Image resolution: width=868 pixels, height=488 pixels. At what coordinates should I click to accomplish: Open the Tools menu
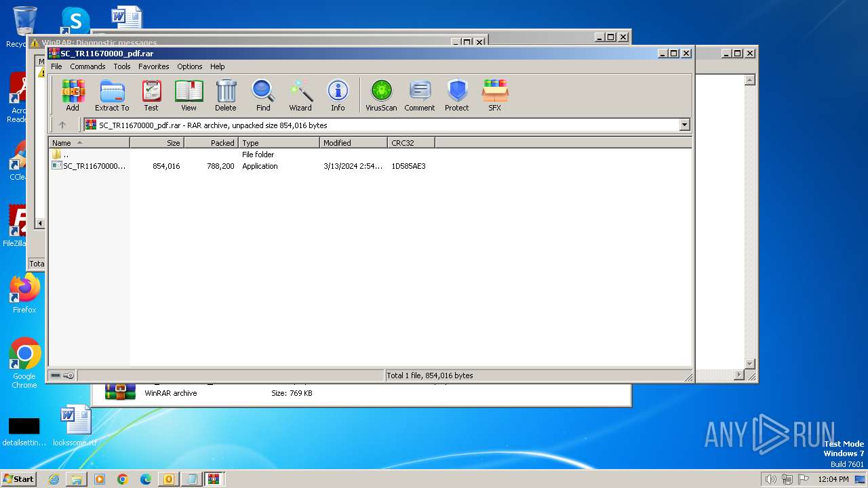coord(122,66)
